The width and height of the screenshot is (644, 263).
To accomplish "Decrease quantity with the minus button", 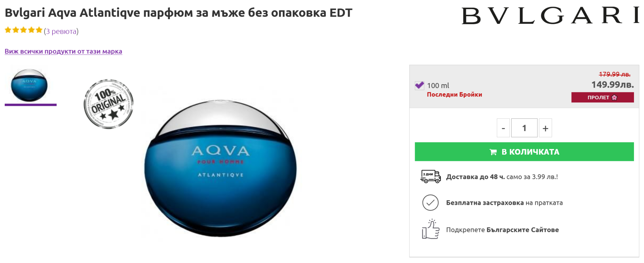I will [x=503, y=128].
